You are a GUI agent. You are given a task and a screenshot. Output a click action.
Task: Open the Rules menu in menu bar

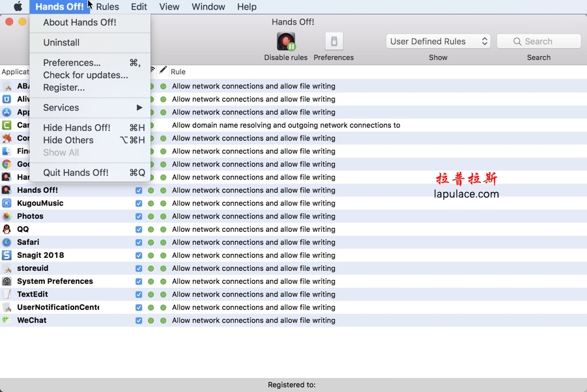coord(107,7)
